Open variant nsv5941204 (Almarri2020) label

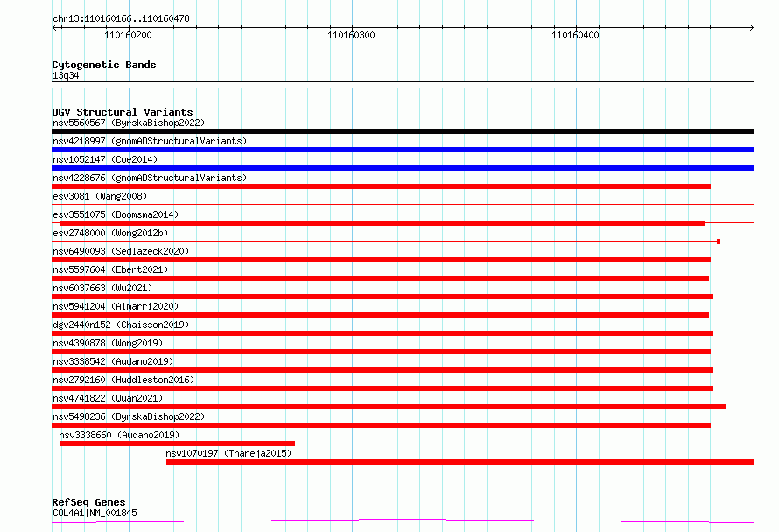pyautogui.click(x=116, y=306)
